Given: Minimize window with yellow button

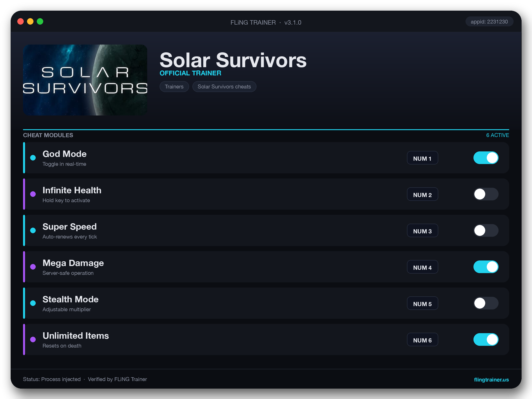Looking at the screenshot, I should [x=30, y=22].
